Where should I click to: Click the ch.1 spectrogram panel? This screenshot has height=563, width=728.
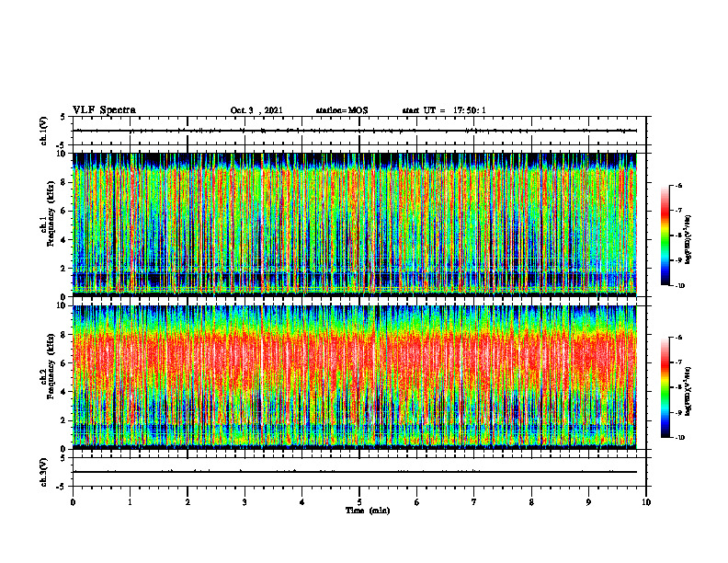(355, 224)
